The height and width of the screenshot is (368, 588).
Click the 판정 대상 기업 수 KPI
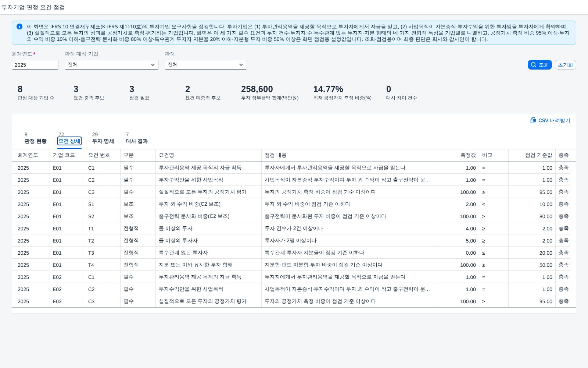[36, 93]
